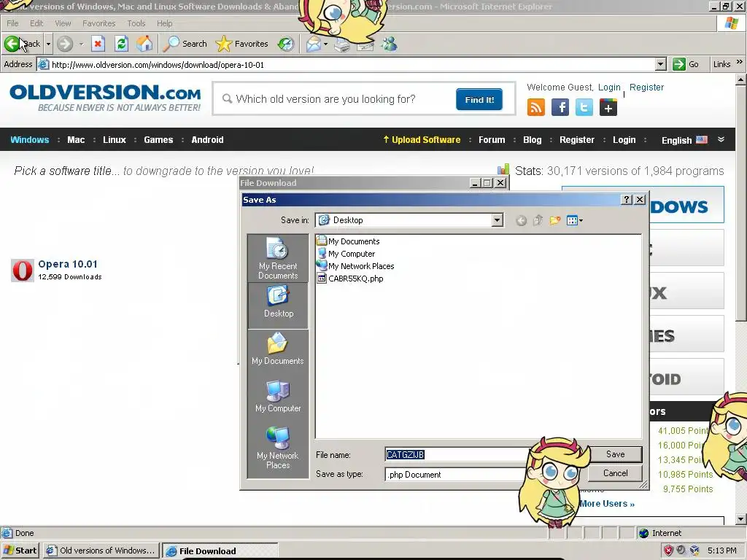Click the More Users link
Screen dimensions: 747x560
[607, 504]
